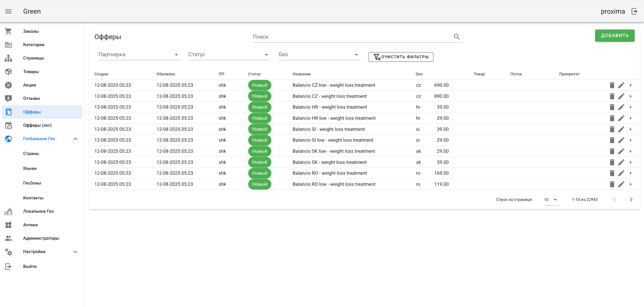Edit the Balancio CZ low offer
The height and width of the screenshot is (307, 644).
click(x=621, y=85)
